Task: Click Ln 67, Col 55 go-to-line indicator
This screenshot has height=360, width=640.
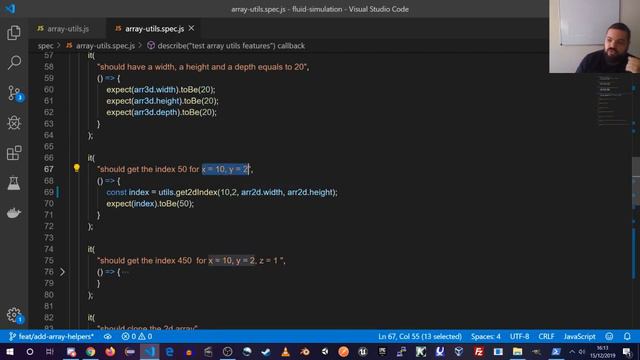Action: click(x=420, y=336)
